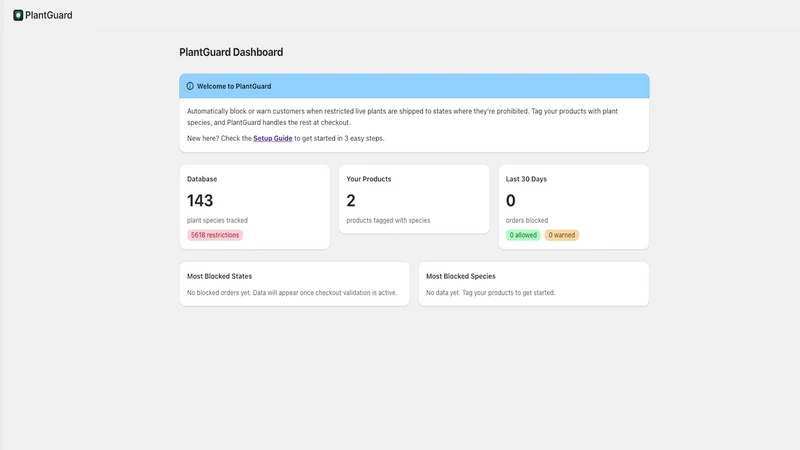
Task: Click the 0 warned orange badge
Action: pyautogui.click(x=561, y=235)
